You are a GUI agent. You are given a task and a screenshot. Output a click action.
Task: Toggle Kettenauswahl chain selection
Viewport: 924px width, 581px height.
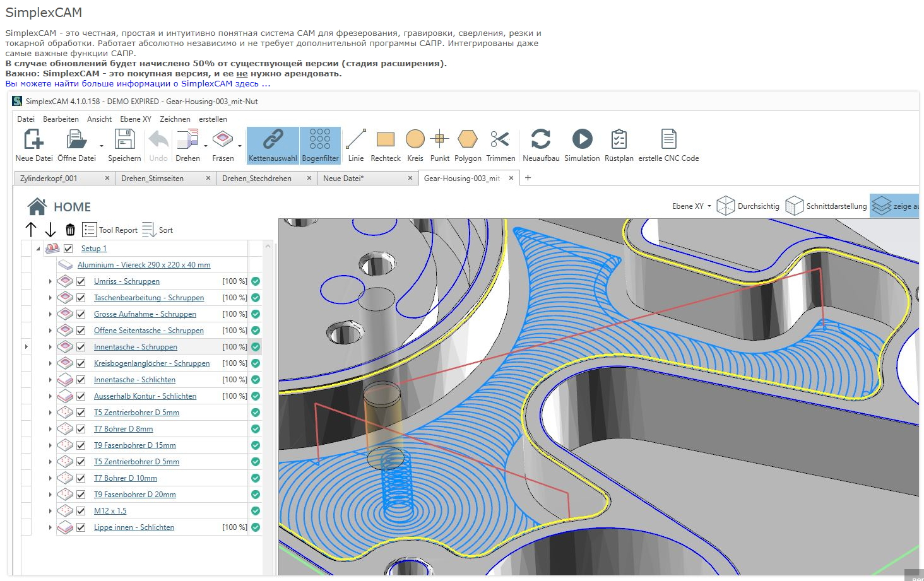point(273,145)
